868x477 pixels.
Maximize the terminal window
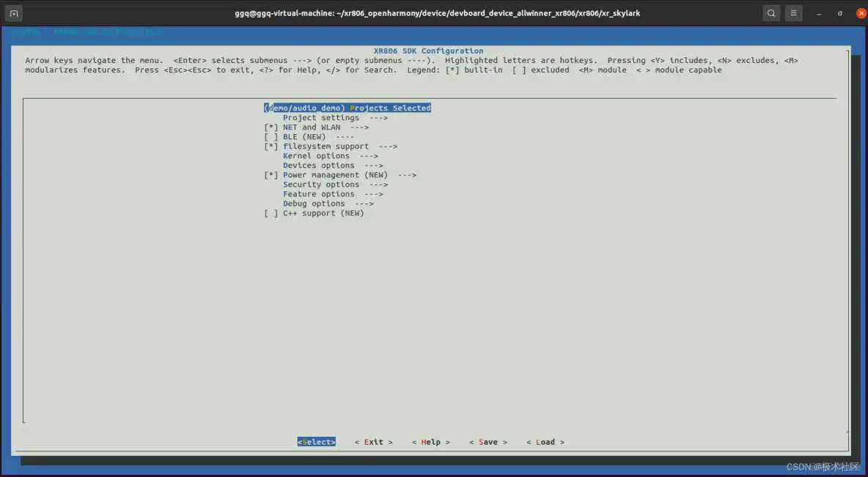(x=840, y=13)
